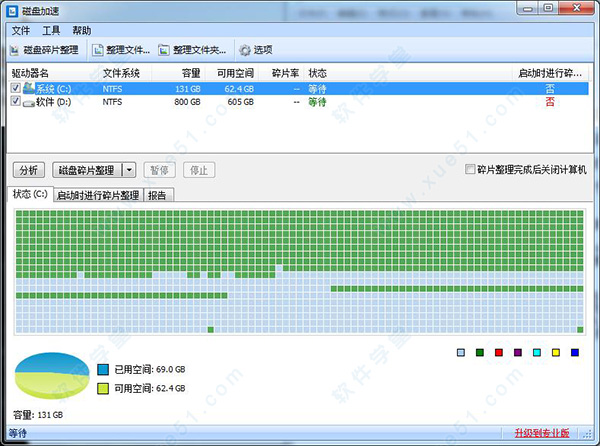Click the 磁盘碎片整理 action button
Viewport: 600px width, 446px height.
click(x=86, y=170)
